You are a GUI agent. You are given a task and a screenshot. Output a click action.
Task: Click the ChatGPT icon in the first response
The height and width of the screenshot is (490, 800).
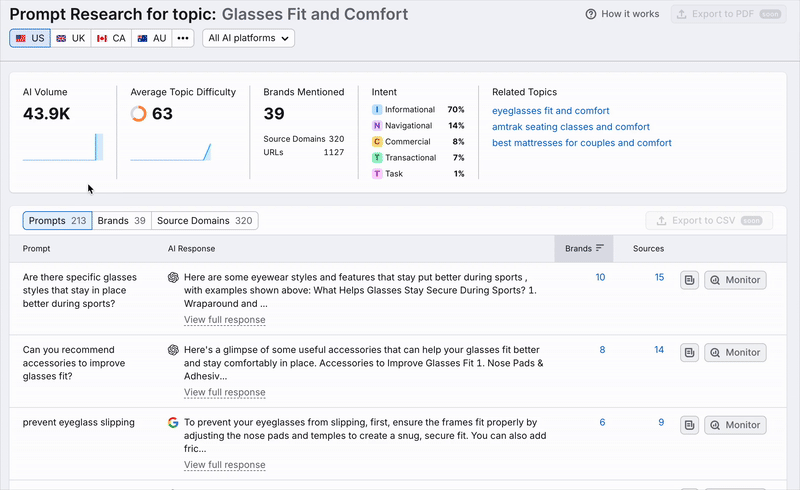(x=173, y=277)
